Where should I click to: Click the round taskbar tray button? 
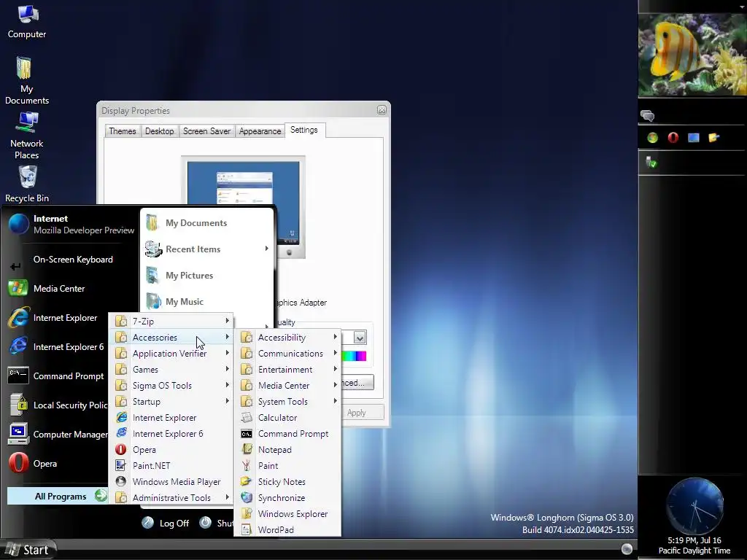(x=627, y=549)
